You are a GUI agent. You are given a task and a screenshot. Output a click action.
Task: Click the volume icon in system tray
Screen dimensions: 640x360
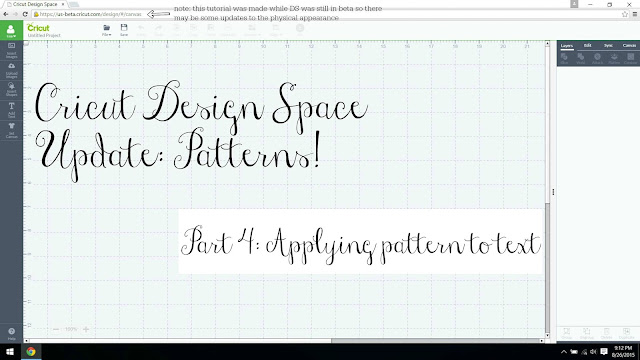point(593,352)
